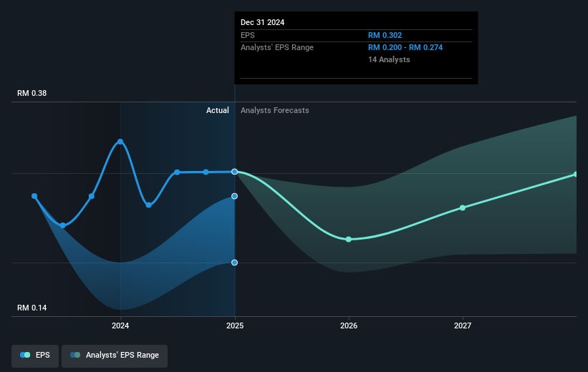Select the last forecast point at chart's right edge
This screenshot has height=372, width=588.
(x=576, y=175)
